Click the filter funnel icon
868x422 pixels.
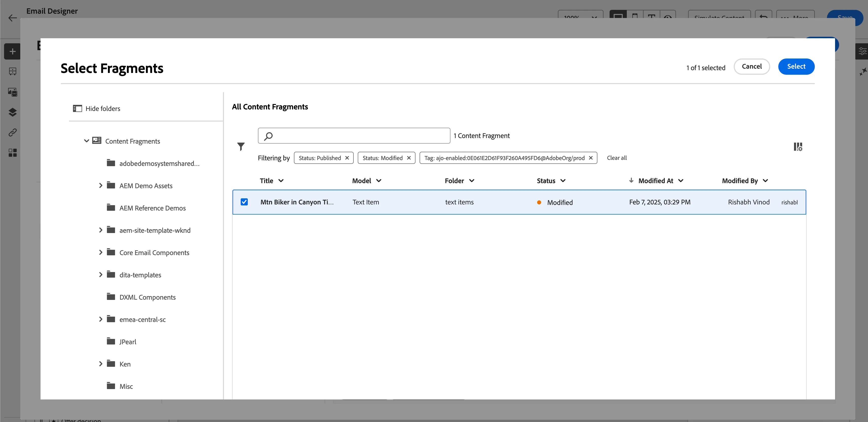241,146
